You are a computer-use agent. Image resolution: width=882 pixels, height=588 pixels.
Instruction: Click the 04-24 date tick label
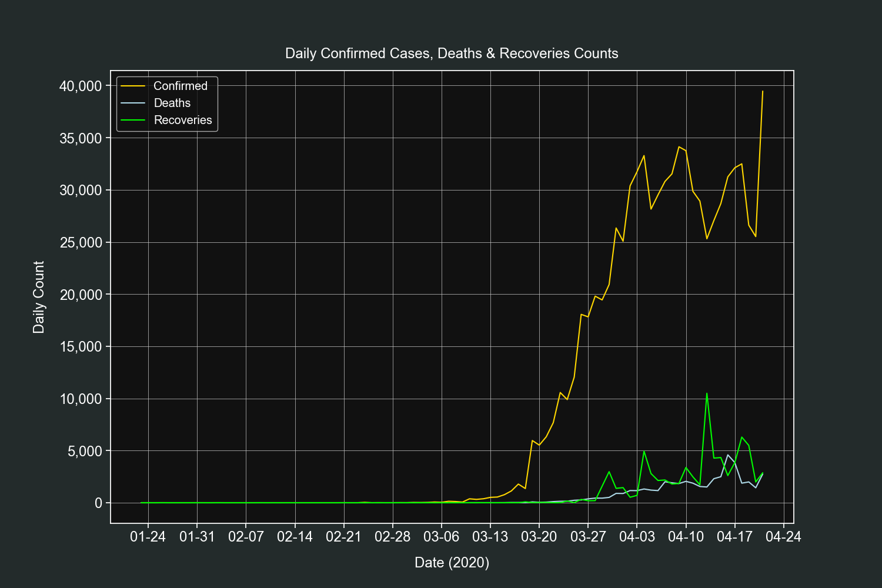pos(784,537)
